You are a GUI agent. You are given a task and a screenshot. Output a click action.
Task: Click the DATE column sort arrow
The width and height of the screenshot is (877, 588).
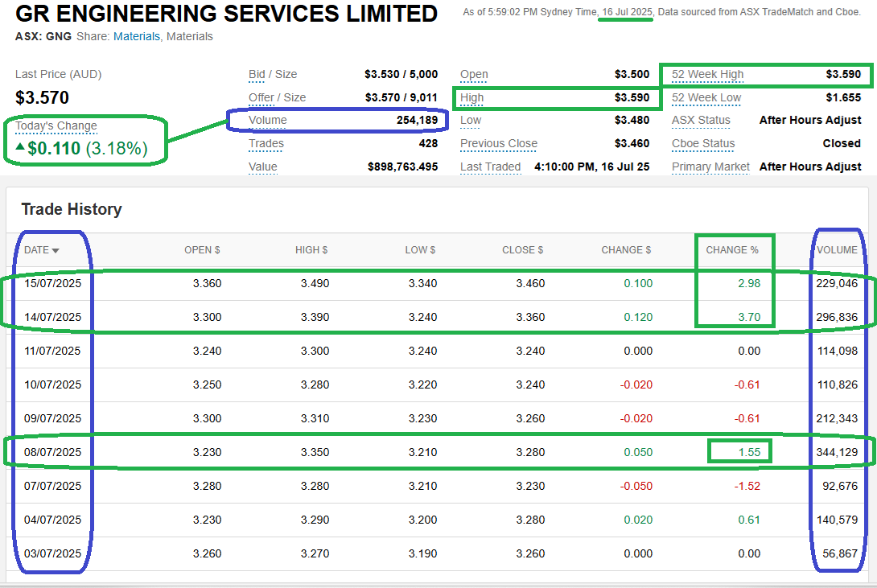pyautogui.click(x=56, y=251)
